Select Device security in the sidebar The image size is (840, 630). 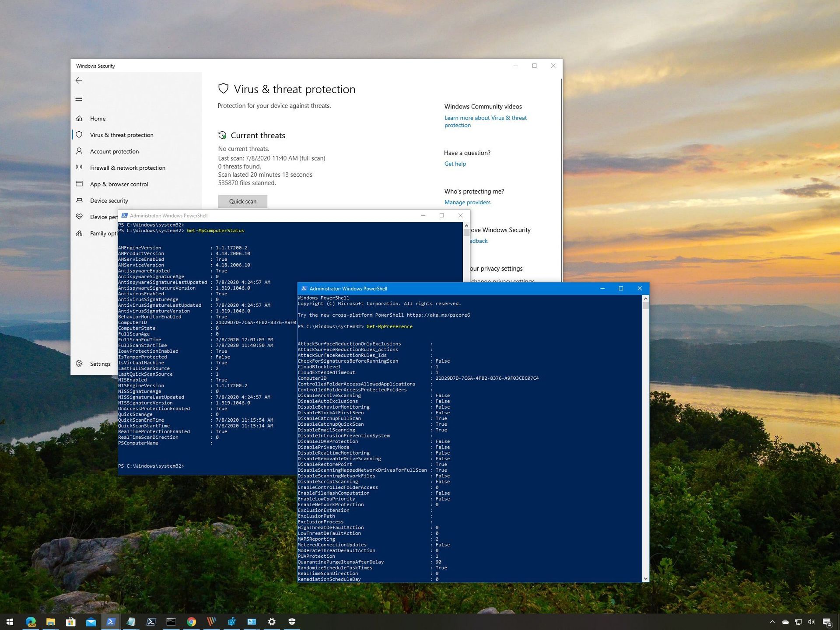(108, 200)
